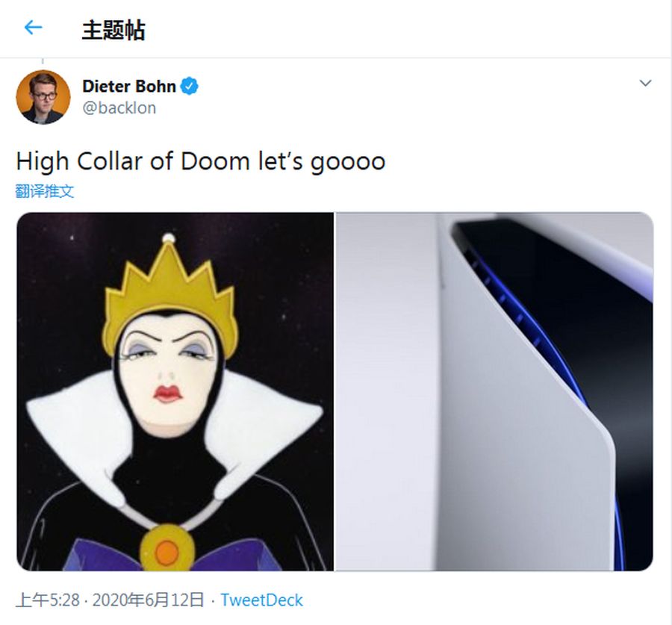672x625 pixels.
Task: Click the 2020年6月12日 date
Action: tap(148, 600)
